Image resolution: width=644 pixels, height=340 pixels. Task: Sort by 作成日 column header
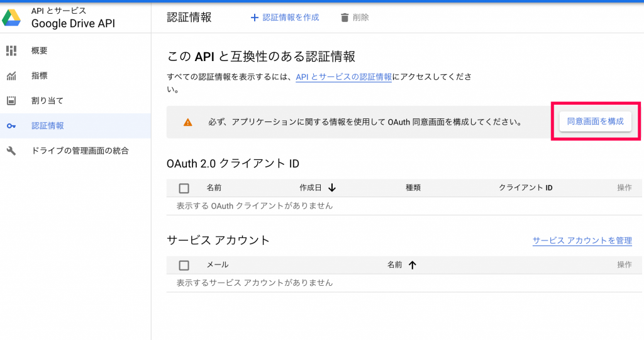point(311,188)
